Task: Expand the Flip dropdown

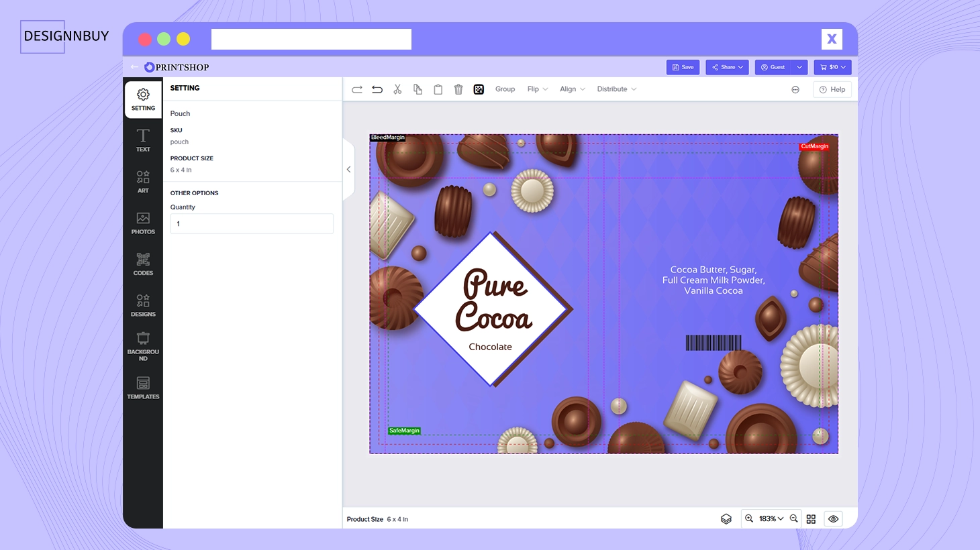Action: [536, 89]
